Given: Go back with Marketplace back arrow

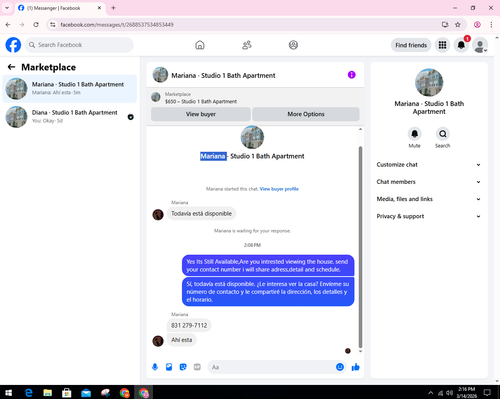Looking at the screenshot, I should point(11,67).
